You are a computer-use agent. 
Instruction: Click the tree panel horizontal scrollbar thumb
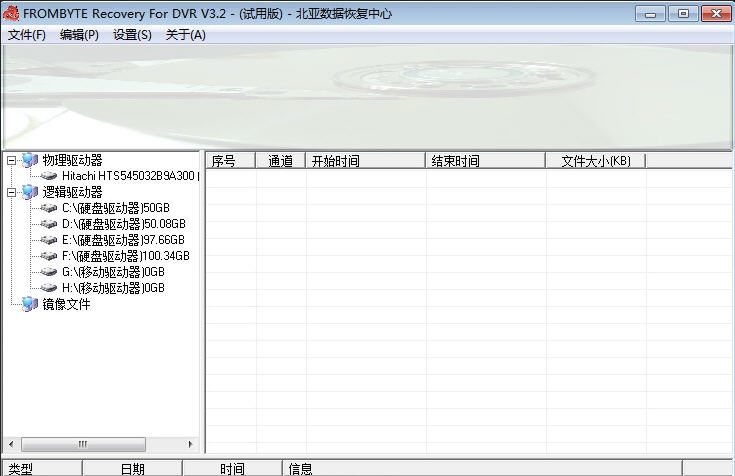pos(83,444)
